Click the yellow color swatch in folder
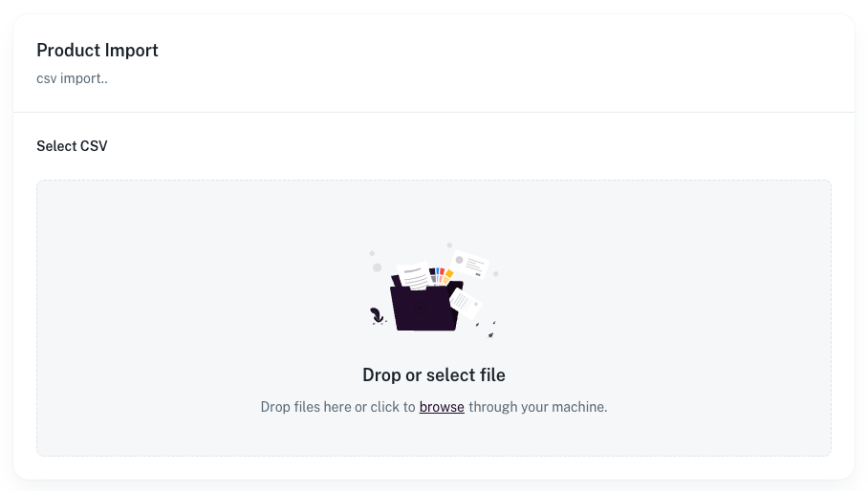The width and height of the screenshot is (868, 491). (447, 275)
